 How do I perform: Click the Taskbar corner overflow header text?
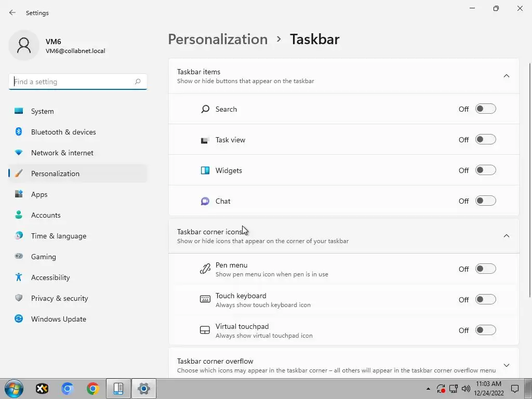(x=215, y=361)
